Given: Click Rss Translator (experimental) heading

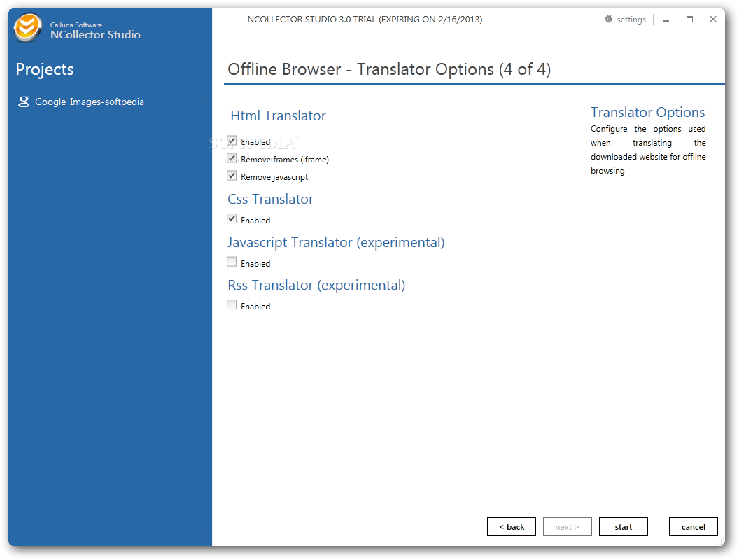Looking at the screenshot, I should [x=316, y=285].
